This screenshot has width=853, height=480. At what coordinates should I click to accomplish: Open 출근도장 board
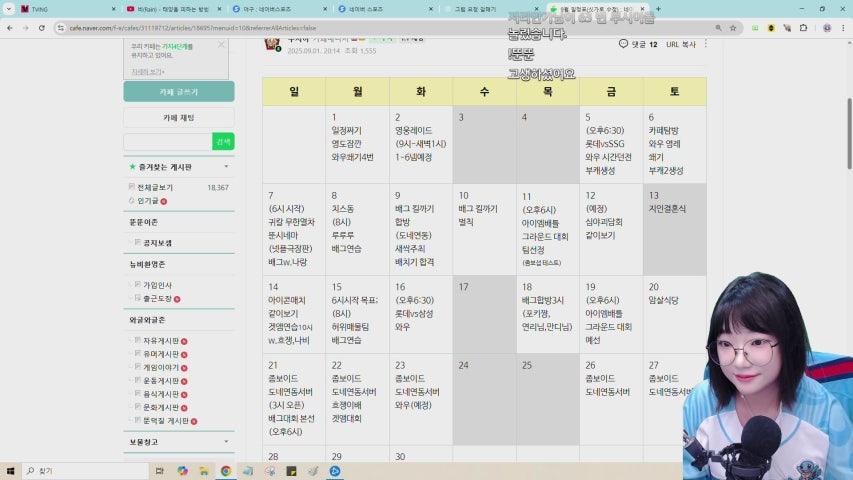[x=157, y=299]
